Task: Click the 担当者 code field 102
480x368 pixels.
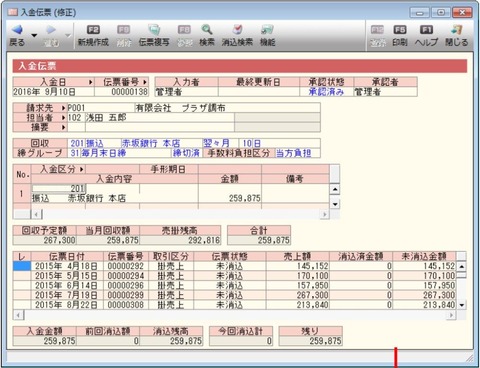Action: (x=76, y=118)
